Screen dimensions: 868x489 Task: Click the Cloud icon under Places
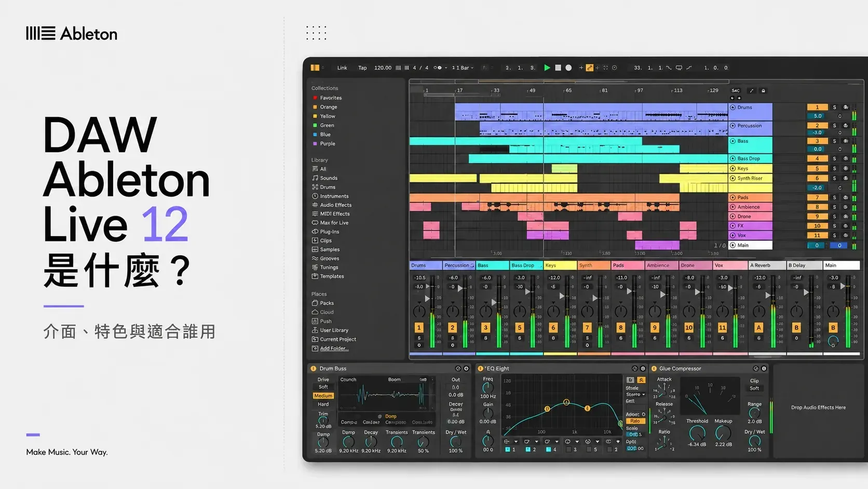click(x=315, y=312)
